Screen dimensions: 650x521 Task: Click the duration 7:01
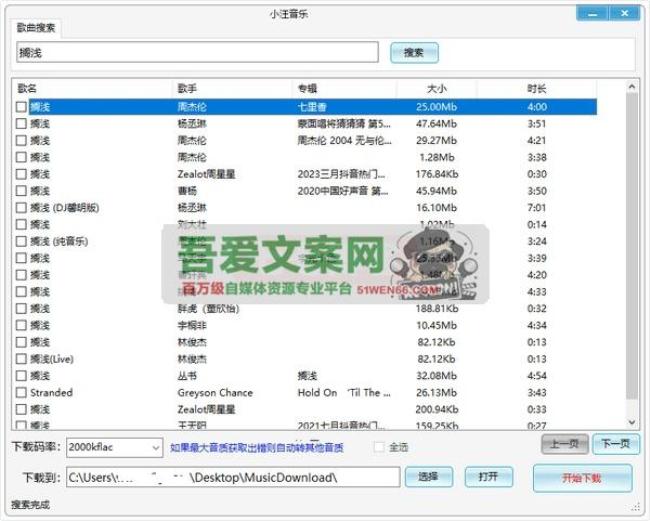537,208
